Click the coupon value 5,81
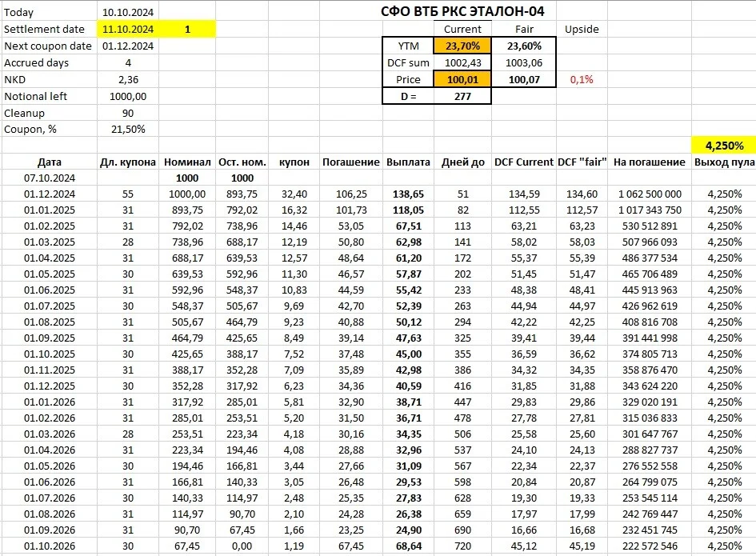This screenshot has height=556, width=756. [294, 402]
